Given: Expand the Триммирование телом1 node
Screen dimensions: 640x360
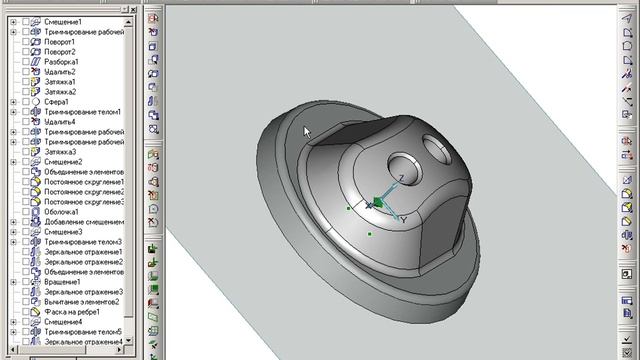Looking at the screenshot, I should [13, 112].
